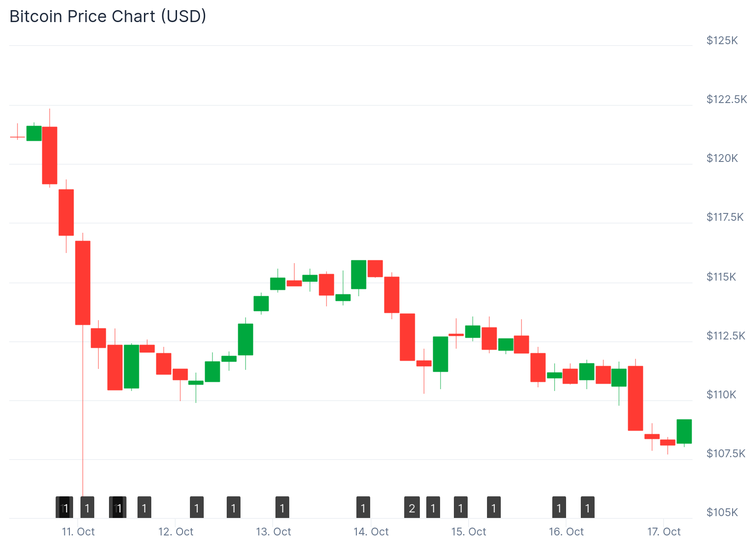
Task: Click the event marker immediately right of the 2 marker
Action: coord(433,507)
